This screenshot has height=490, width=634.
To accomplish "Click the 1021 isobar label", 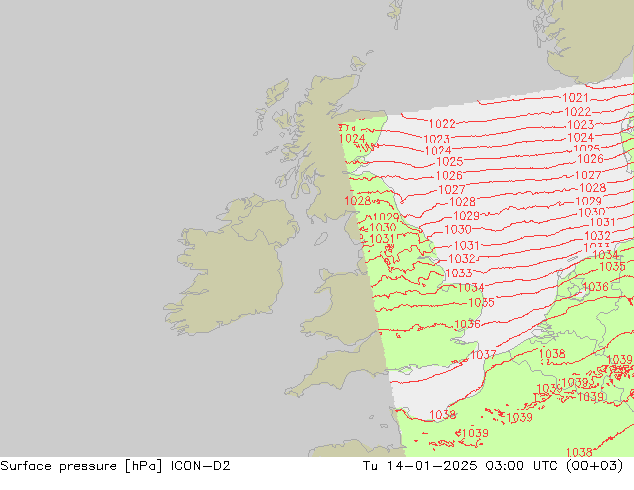I will tap(575, 97).
